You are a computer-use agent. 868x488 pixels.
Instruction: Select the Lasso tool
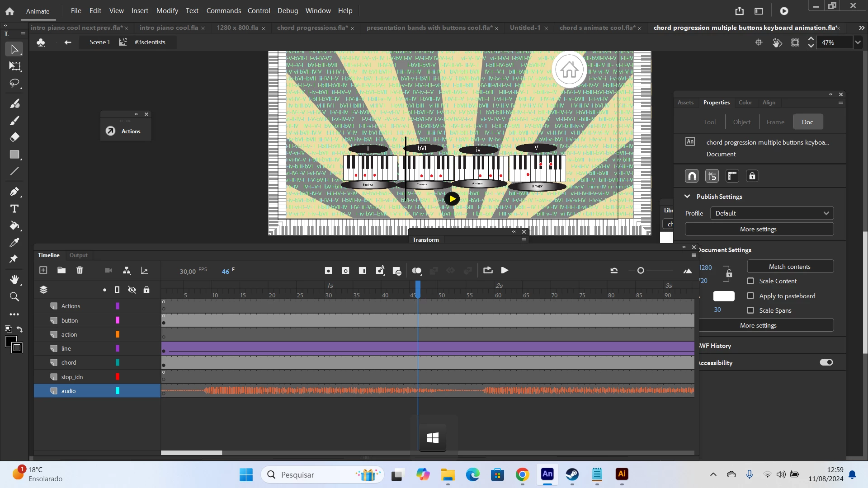pos(14,84)
